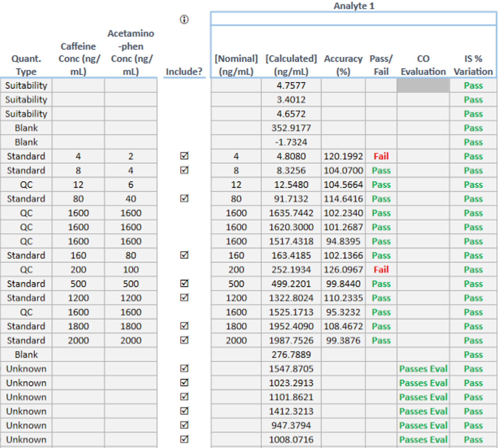Uncheck Include for unknown with 1547.8705 result
Screen dimensions: 499x448
(184, 368)
